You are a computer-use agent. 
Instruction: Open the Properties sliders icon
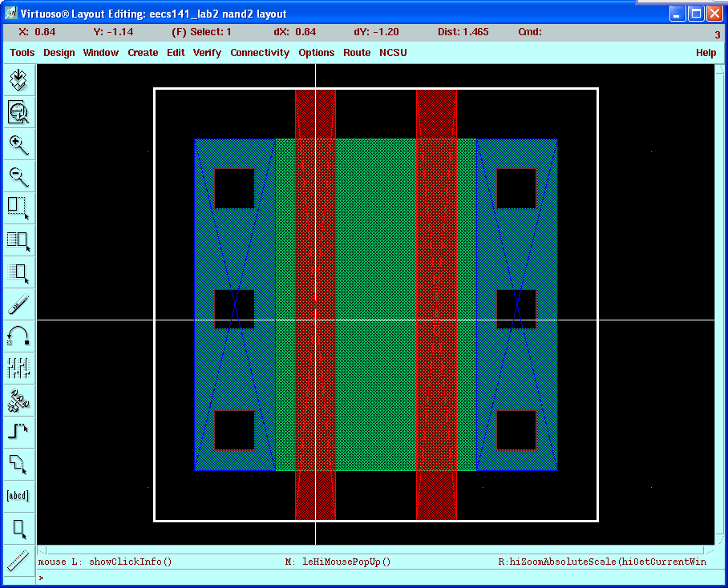click(18, 368)
